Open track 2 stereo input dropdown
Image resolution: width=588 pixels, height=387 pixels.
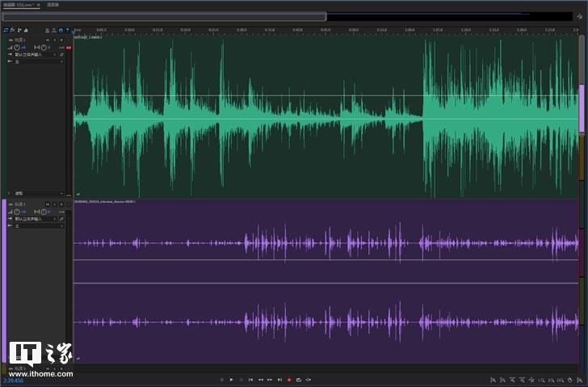coord(34,219)
